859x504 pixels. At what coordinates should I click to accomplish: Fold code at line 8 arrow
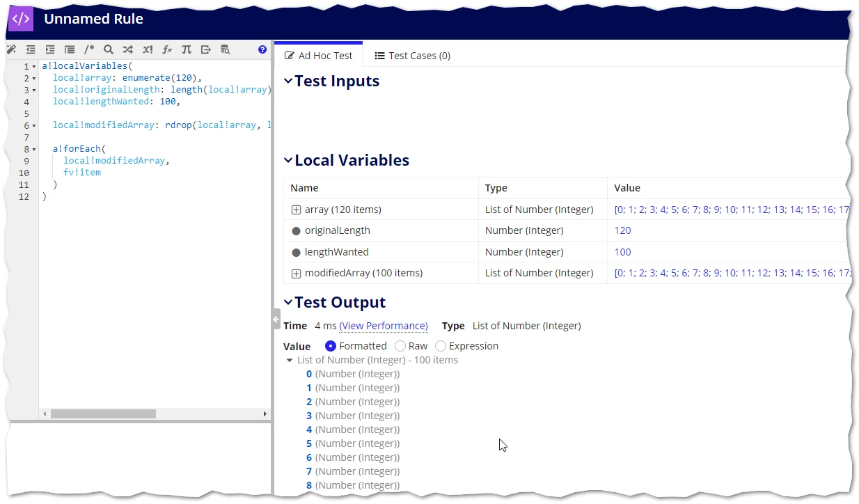coord(34,149)
